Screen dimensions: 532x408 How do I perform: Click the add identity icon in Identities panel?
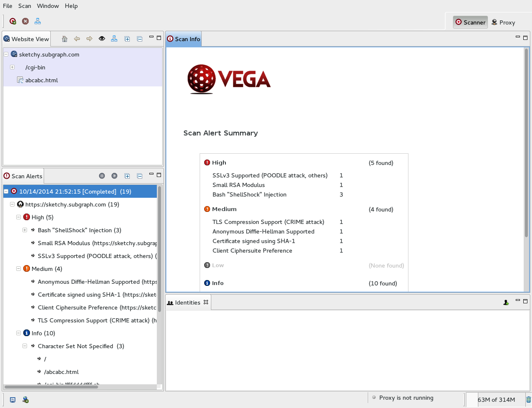point(506,302)
